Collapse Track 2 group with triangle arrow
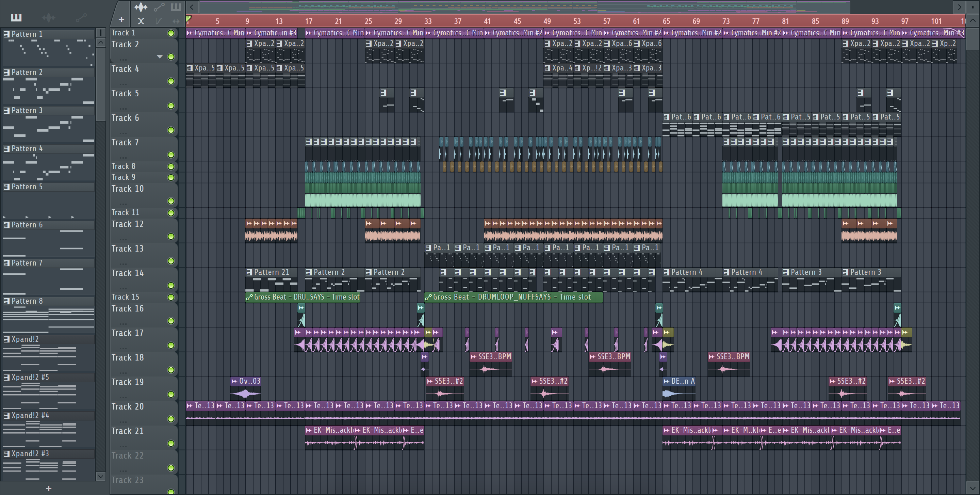This screenshot has height=495, width=980. 160,57
